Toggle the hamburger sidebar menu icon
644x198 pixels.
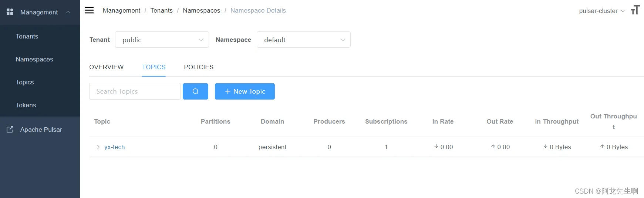click(x=89, y=10)
